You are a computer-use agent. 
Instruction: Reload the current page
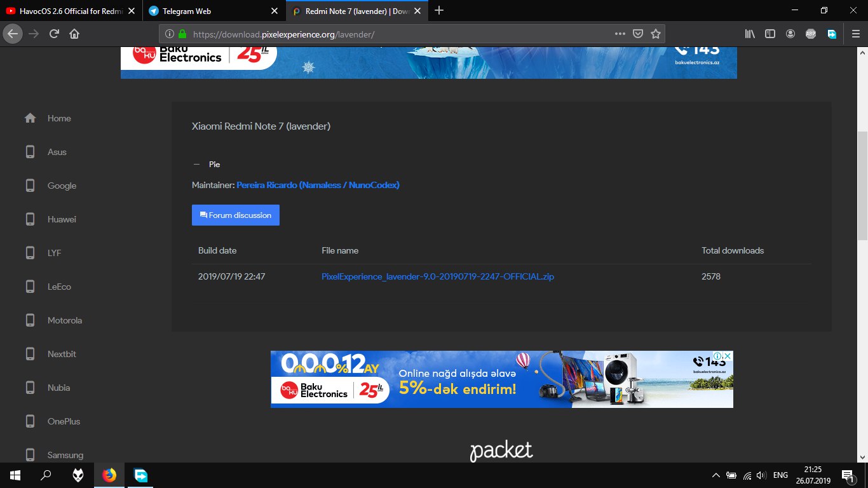point(55,34)
